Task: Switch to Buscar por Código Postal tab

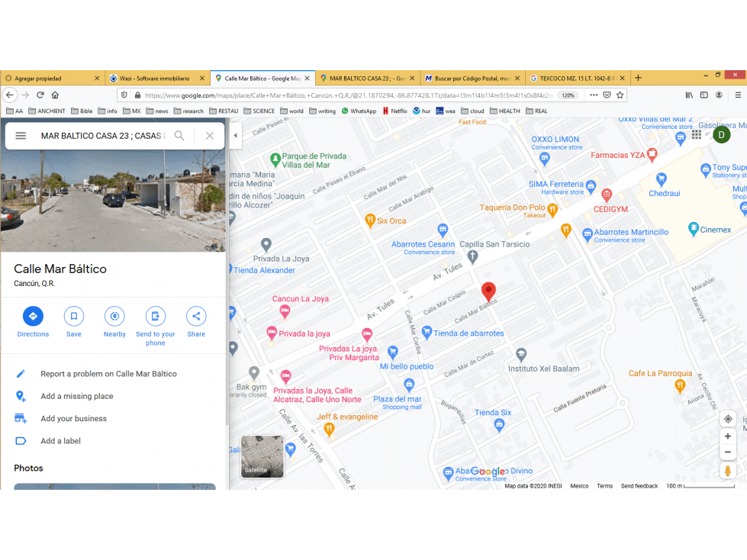Action: click(472, 78)
